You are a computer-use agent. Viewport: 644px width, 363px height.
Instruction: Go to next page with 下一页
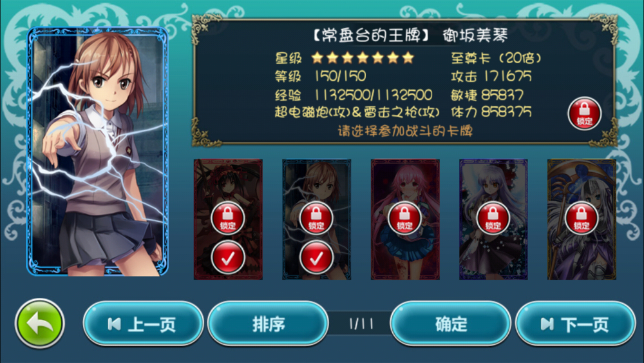pyautogui.click(x=575, y=324)
